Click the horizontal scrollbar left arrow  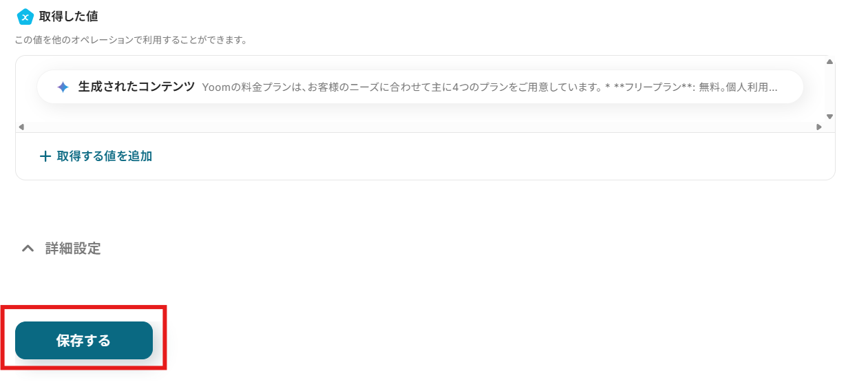[x=21, y=127]
